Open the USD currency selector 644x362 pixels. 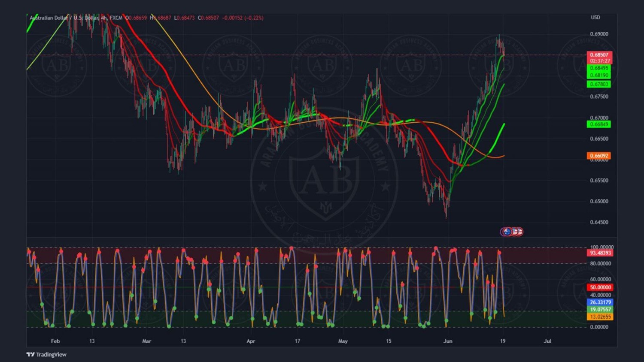[595, 18]
